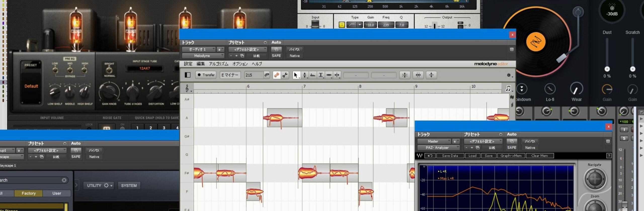
Task: Click PAZ Navigate directional pad
Action: point(595,179)
